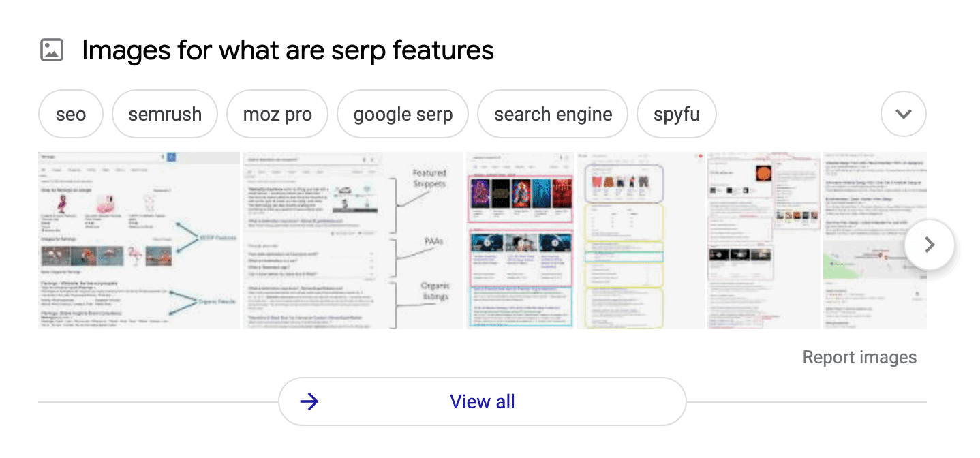Choose the 'moz pro' suggestion chip
Viewport: 980px width, 458px height.
(x=277, y=114)
